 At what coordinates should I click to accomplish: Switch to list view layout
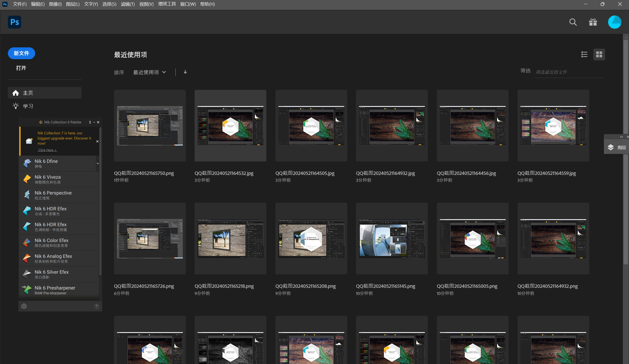tap(584, 54)
